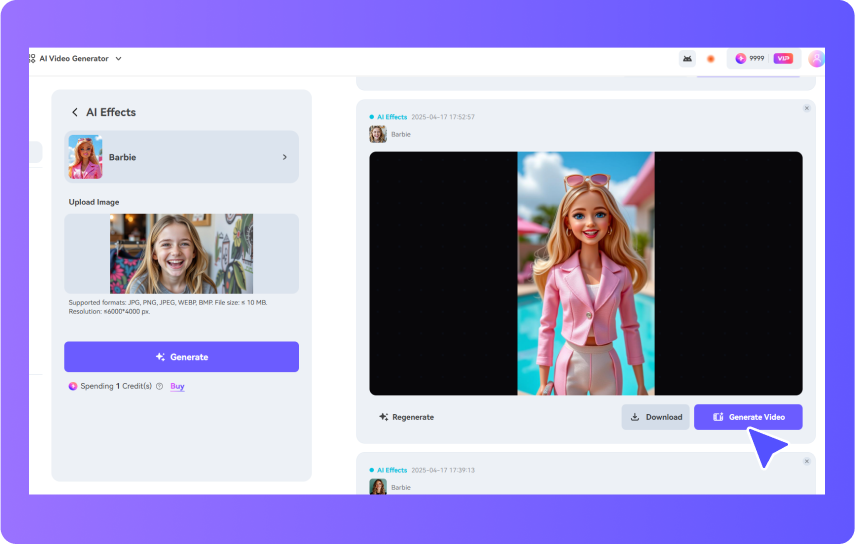This screenshot has height=544, width=855.
Task: Click the Barbie effect thumbnail in left panel
Action: 85,157
